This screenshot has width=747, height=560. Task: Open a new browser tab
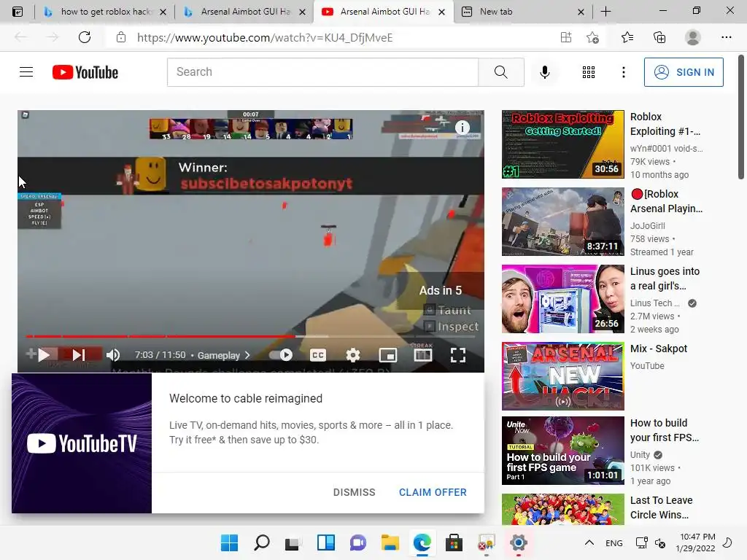[x=605, y=12]
